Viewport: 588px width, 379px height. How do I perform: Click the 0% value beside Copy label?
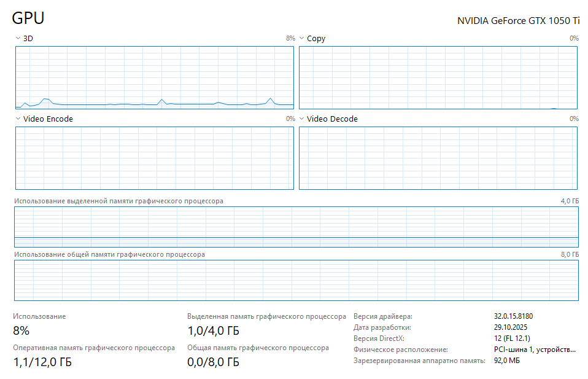[574, 38]
